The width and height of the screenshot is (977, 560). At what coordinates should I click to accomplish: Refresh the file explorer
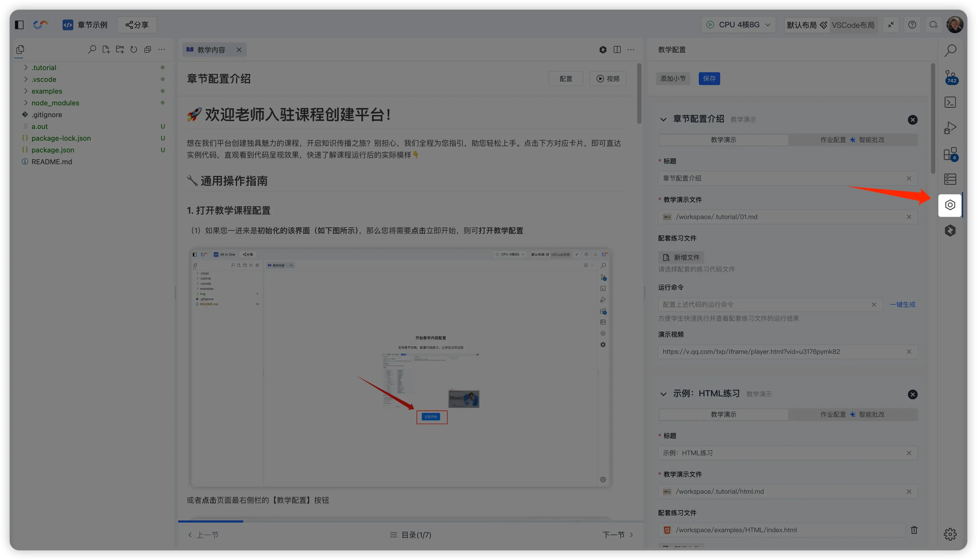tap(133, 50)
